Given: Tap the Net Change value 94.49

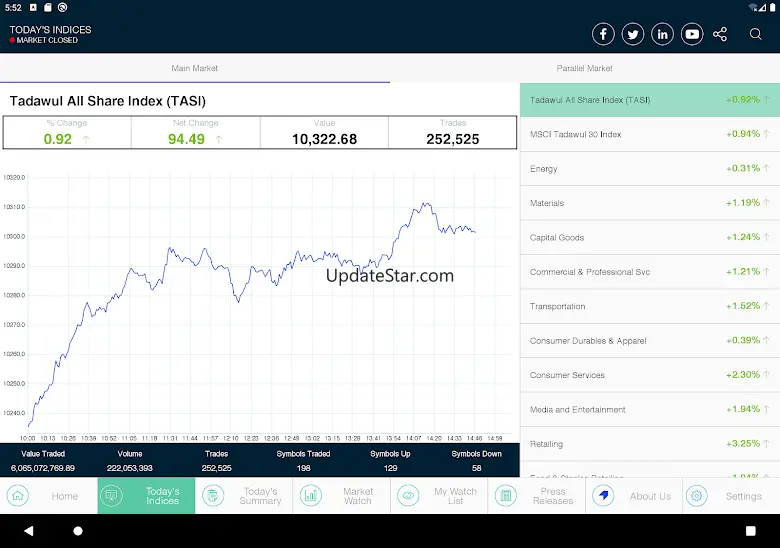Looking at the screenshot, I should pos(186,139).
